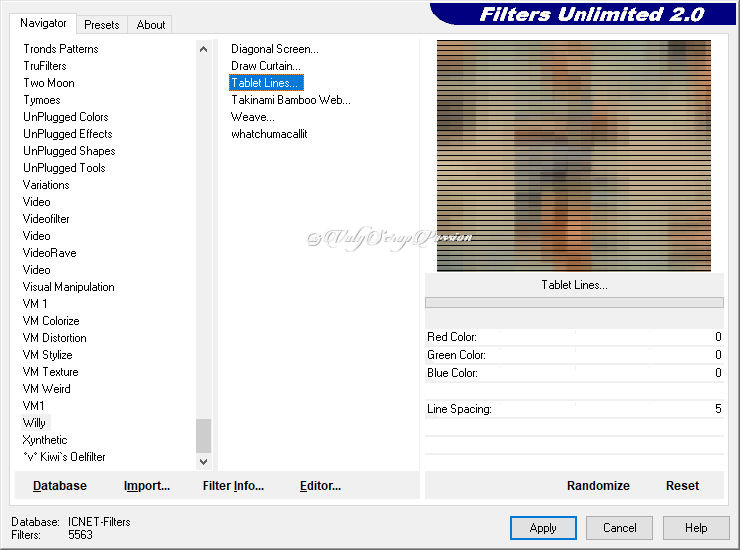The image size is (740, 550).
Task: Open the About tab
Action: pos(151,25)
